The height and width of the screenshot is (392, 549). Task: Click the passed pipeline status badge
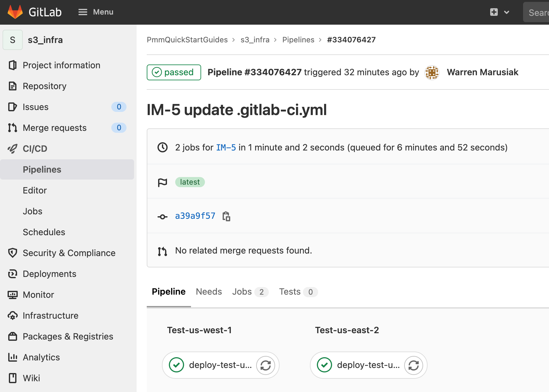pos(174,72)
